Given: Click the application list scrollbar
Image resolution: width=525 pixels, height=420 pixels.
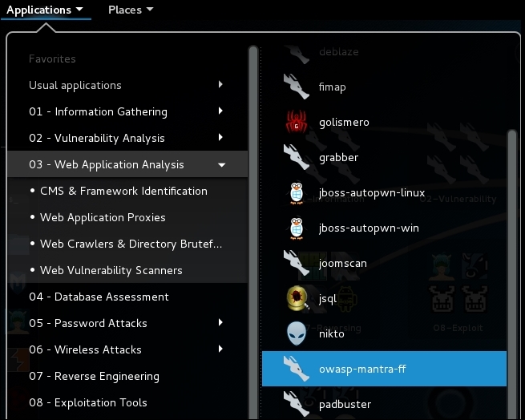Looking at the screenshot, I should [x=512, y=275].
